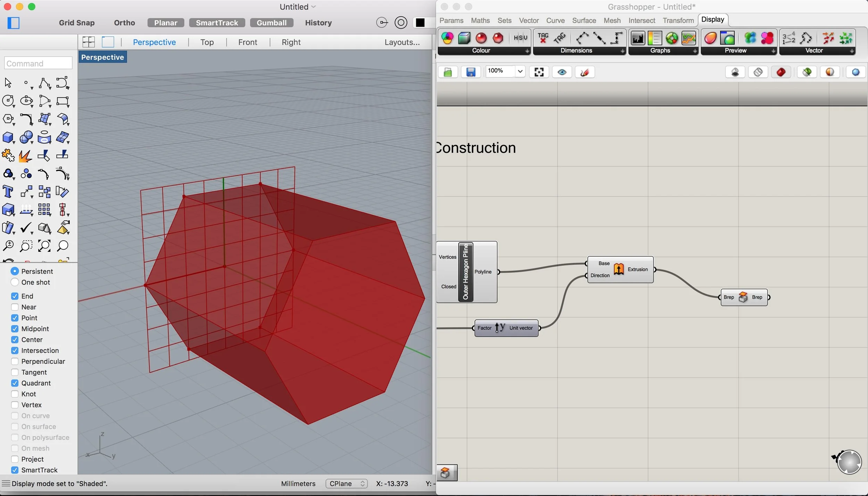Select the One shot radio button
The width and height of the screenshot is (868, 496).
point(15,282)
